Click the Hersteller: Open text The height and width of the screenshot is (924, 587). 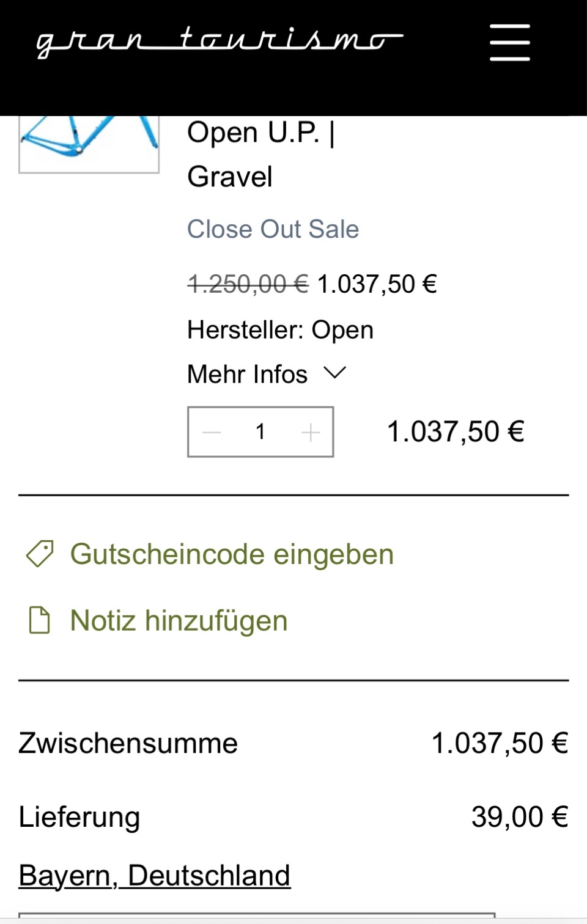click(x=280, y=330)
